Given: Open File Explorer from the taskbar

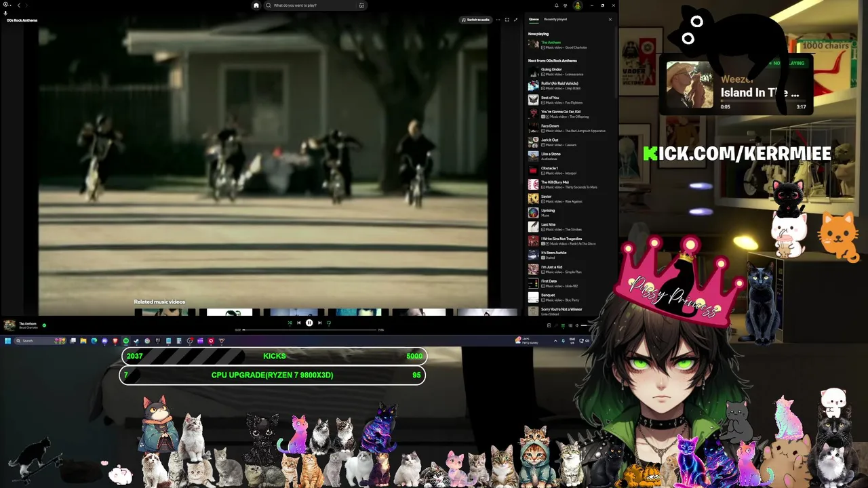Looking at the screenshot, I should coord(83,341).
